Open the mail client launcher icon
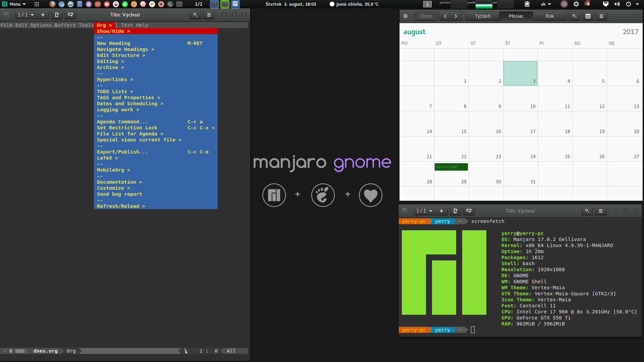 pos(70,4)
